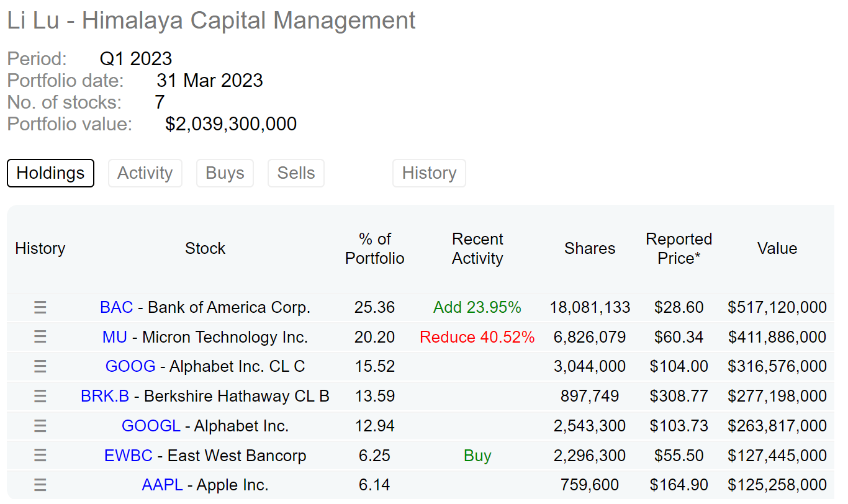Switch to the Activity tab

pos(145,173)
